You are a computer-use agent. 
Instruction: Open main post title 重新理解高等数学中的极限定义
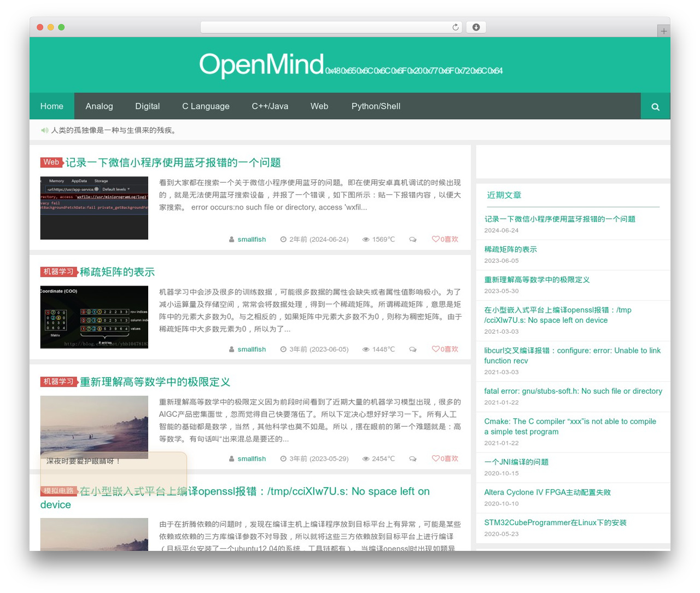(x=155, y=382)
